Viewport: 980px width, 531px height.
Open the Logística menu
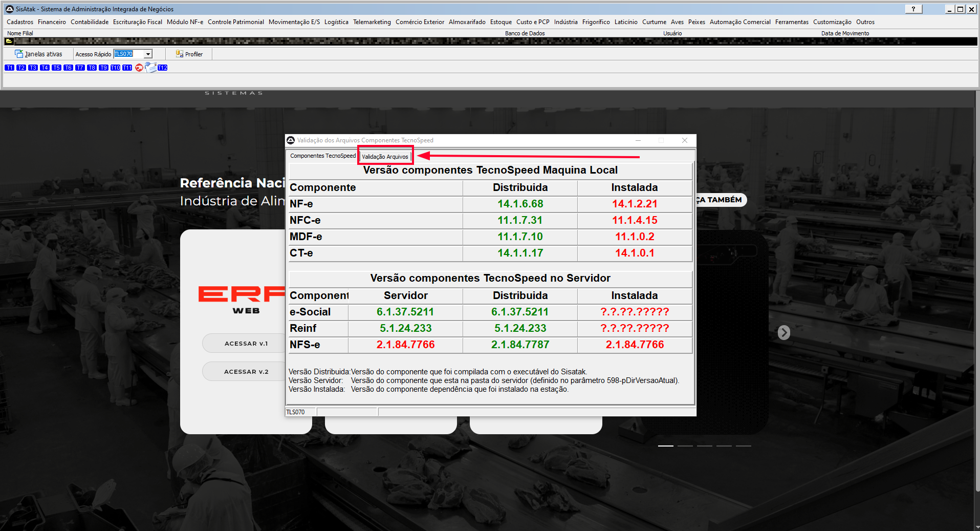(x=336, y=22)
